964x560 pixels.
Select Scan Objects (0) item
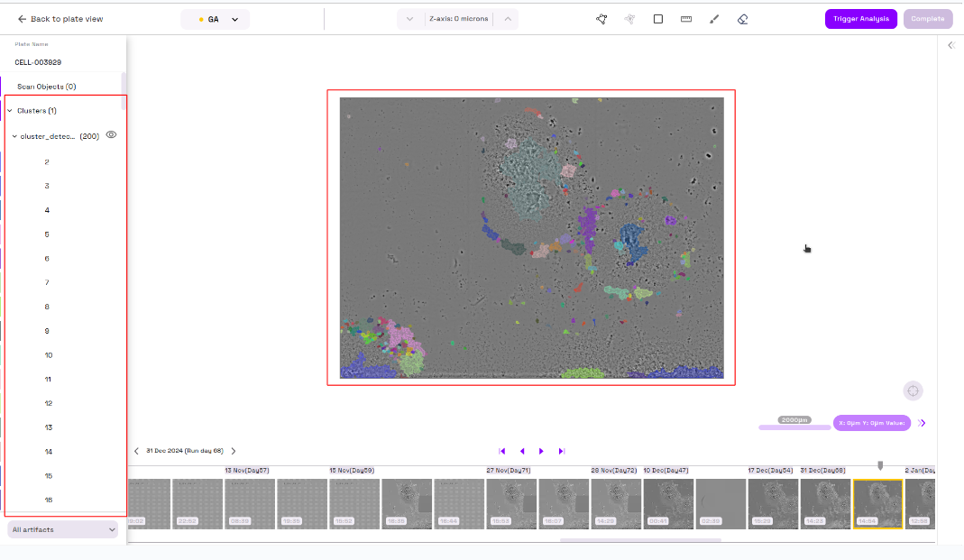47,87
